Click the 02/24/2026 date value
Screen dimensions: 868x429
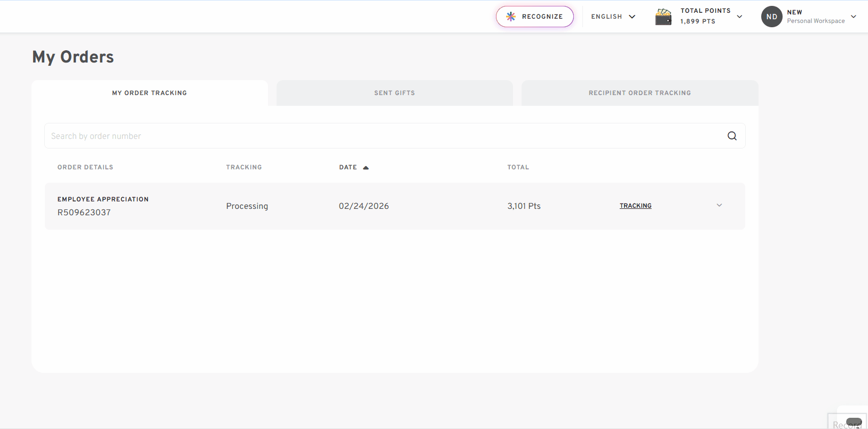tap(364, 206)
